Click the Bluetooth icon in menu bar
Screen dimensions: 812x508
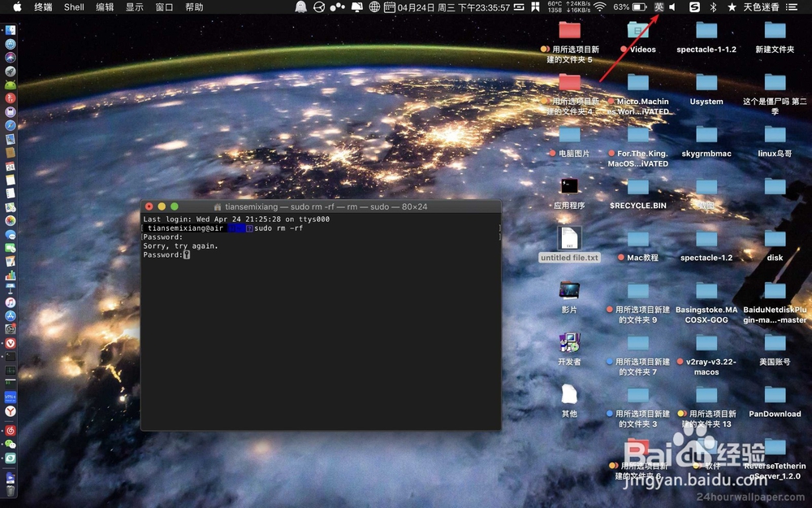coord(713,7)
